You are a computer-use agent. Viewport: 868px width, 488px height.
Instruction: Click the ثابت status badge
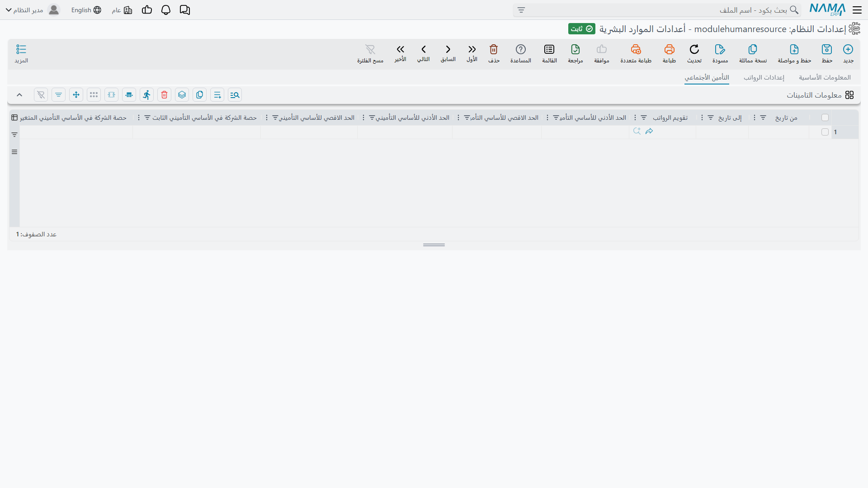coord(582,28)
